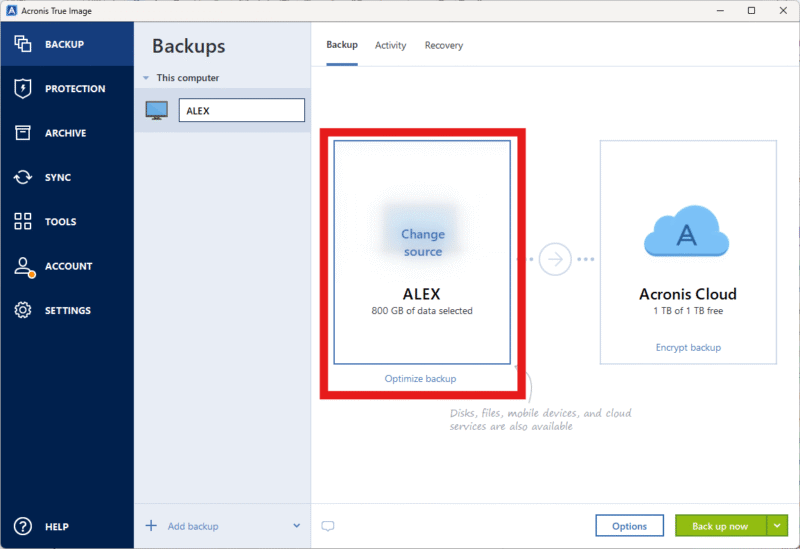
Task: Select the Archive box icon
Action: (22, 133)
